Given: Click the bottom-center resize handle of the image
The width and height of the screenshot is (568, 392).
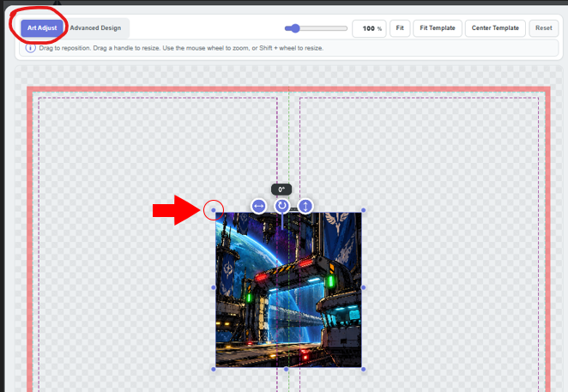Looking at the screenshot, I should coord(287,369).
